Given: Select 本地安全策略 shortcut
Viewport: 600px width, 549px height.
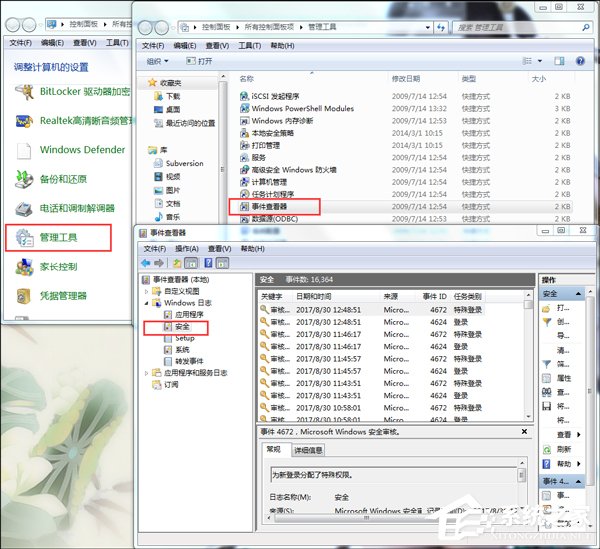Looking at the screenshot, I should click(x=267, y=133).
